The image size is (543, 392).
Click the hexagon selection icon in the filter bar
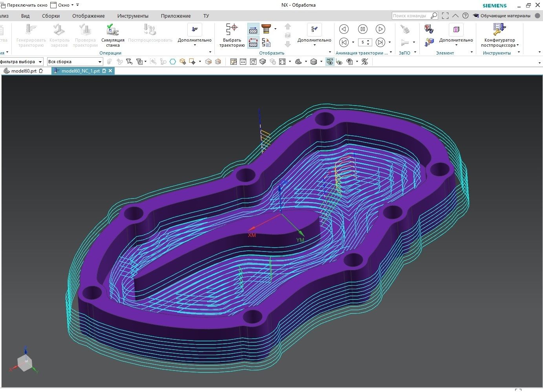pyautogui.click(x=173, y=62)
